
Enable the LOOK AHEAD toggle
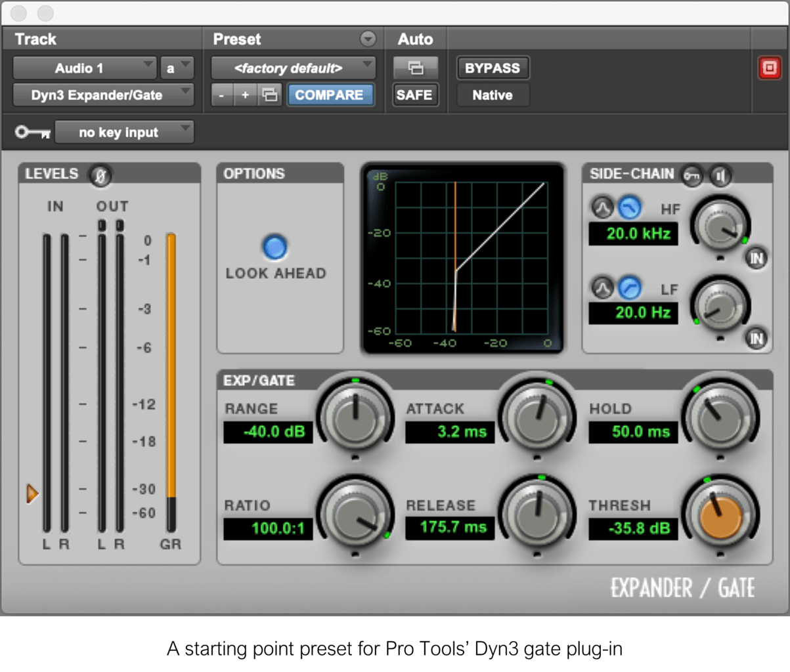click(274, 248)
